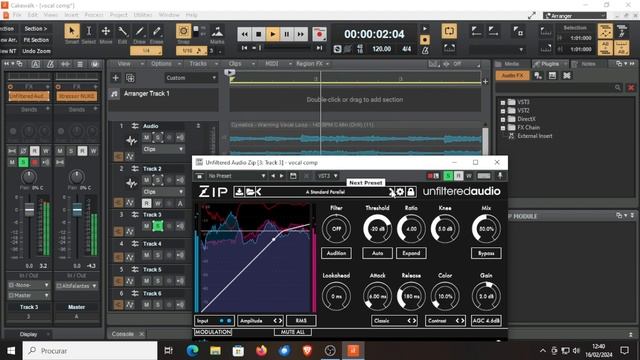The width and height of the screenshot is (640, 360).
Task: Click the RMS button in Zip
Action: pyautogui.click(x=301, y=321)
